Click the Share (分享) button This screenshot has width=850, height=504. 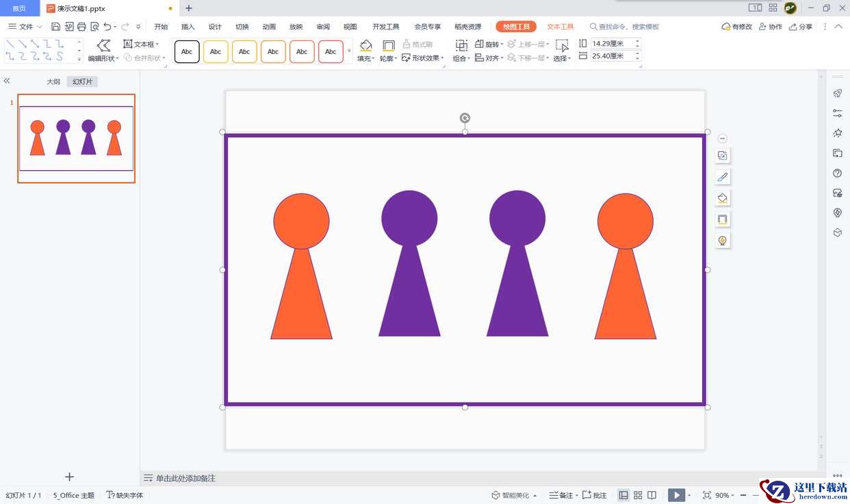[801, 27]
